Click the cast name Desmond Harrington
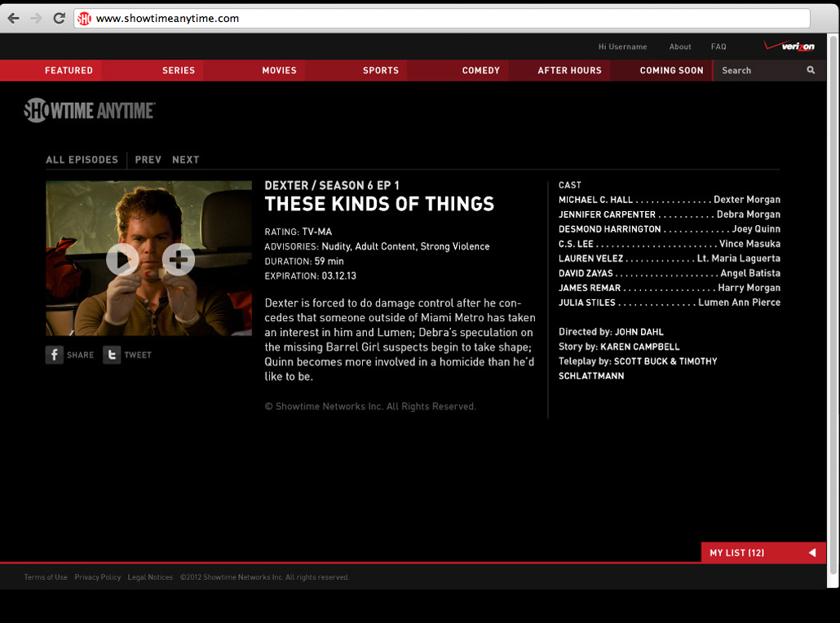 click(610, 229)
